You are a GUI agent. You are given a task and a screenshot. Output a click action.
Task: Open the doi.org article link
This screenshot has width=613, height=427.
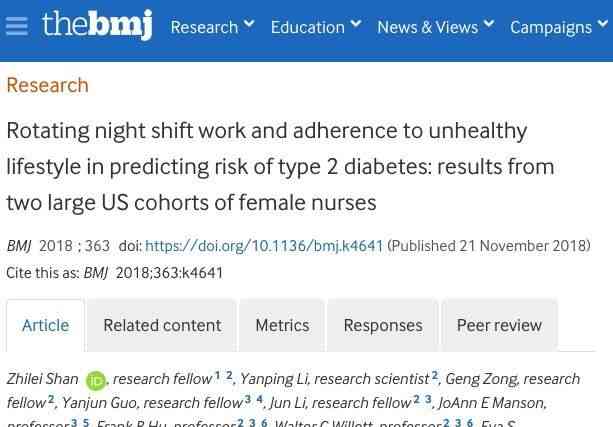point(264,246)
